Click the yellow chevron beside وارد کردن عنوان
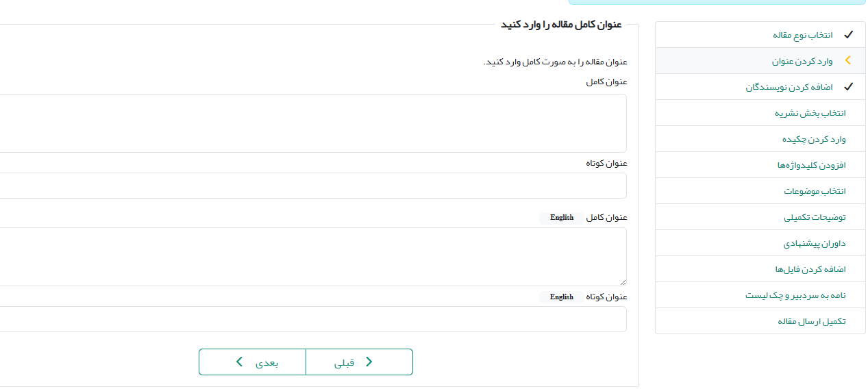 point(848,61)
